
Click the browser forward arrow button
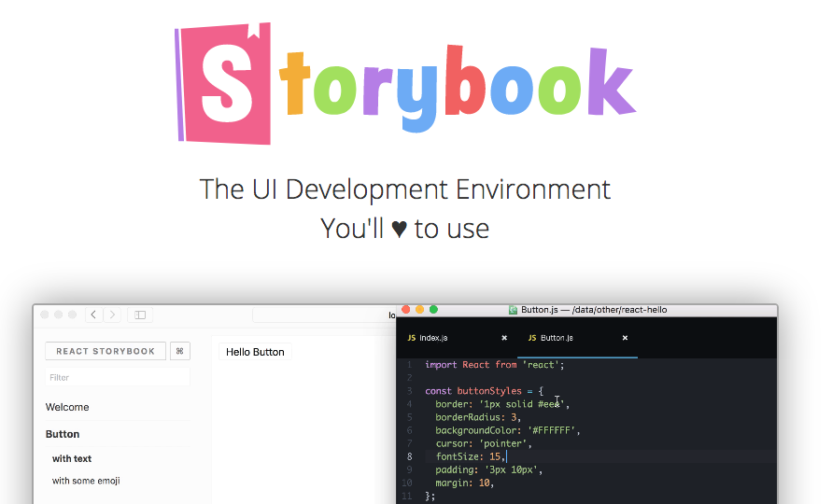pyautogui.click(x=112, y=315)
